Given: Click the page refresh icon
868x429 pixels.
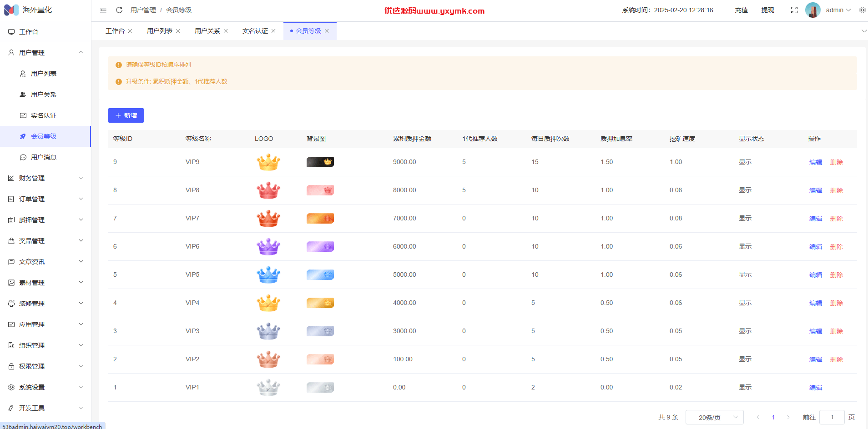Looking at the screenshot, I should coord(119,10).
